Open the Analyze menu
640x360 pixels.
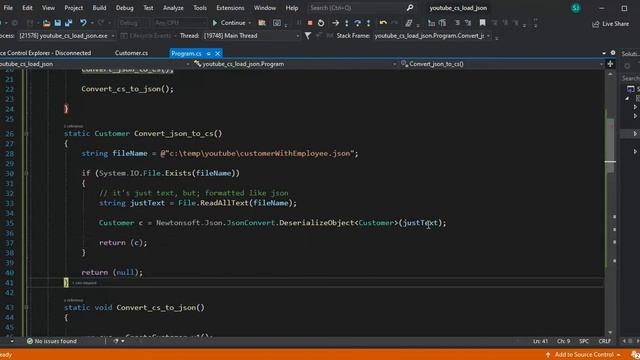click(173, 8)
